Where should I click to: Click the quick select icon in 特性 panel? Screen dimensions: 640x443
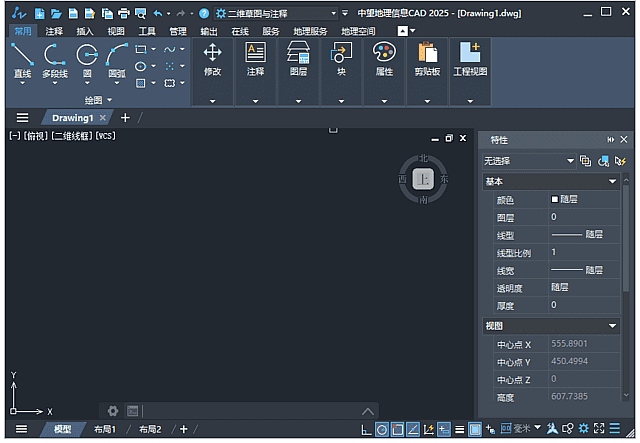[x=620, y=161]
